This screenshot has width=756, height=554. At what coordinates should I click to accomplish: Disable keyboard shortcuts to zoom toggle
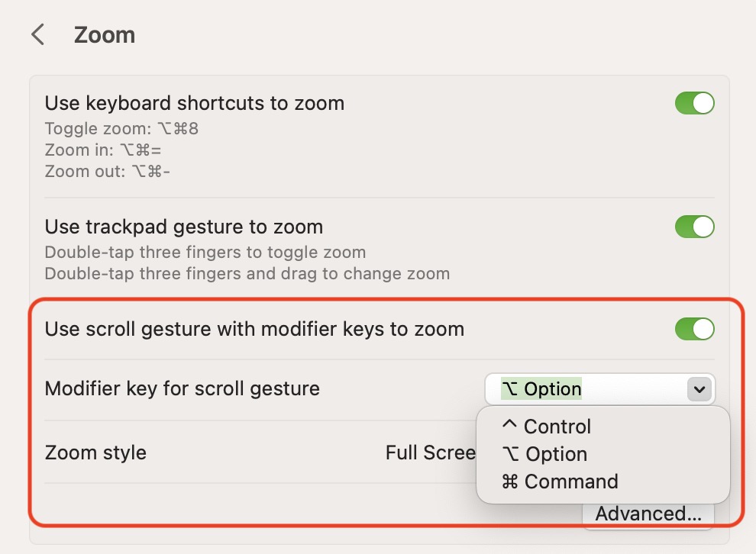[694, 104]
